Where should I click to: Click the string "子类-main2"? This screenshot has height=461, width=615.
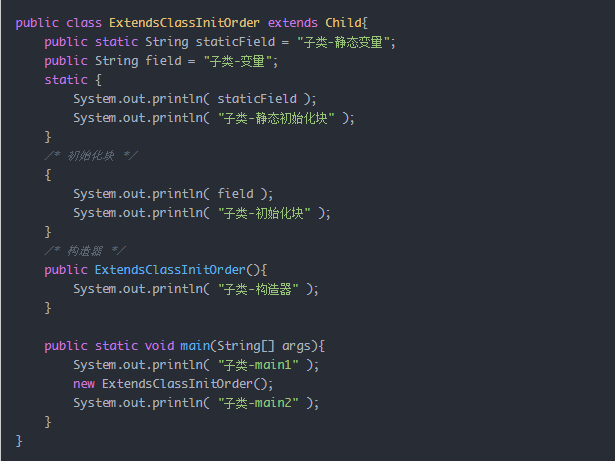258,403
